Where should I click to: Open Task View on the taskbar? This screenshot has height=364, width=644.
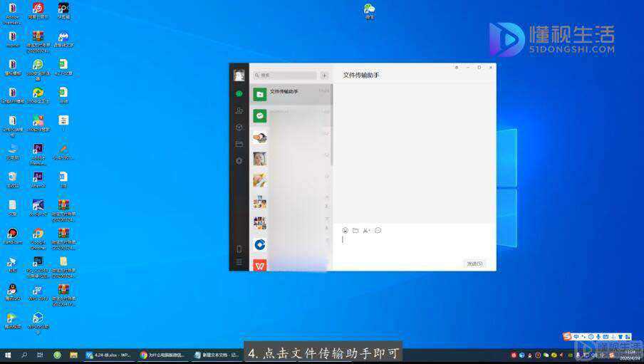tap(40, 355)
